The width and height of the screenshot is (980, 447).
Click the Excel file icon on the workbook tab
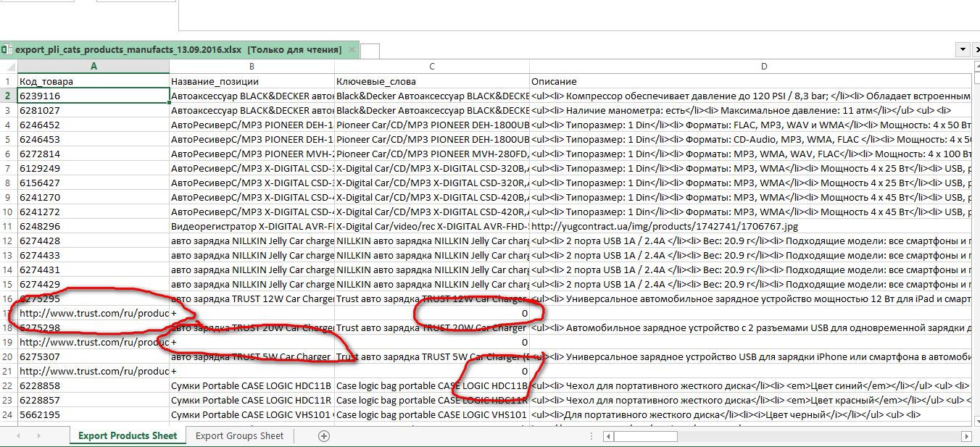click(6, 50)
